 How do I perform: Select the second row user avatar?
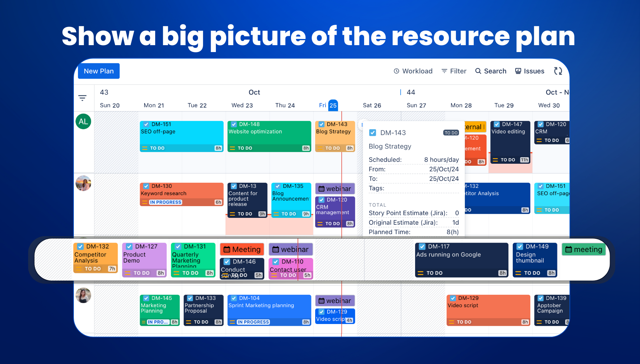83,183
